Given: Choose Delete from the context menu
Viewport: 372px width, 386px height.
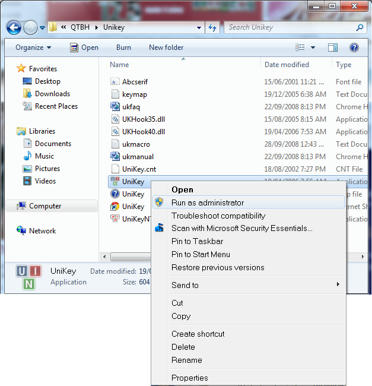Looking at the screenshot, I should point(248,347).
